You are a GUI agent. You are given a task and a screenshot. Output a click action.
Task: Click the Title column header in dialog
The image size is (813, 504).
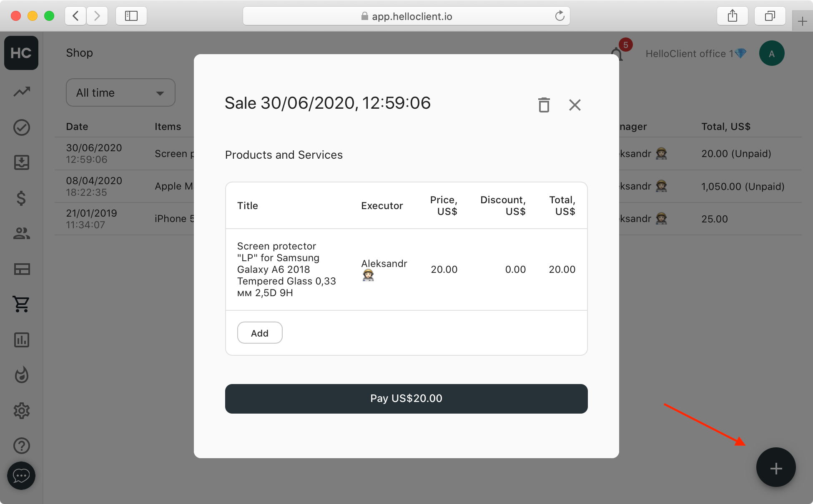(248, 206)
